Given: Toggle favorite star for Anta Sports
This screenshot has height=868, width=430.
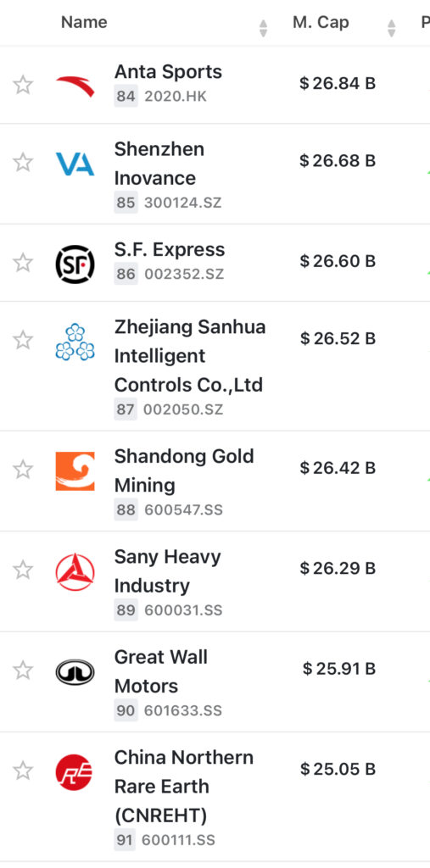Looking at the screenshot, I should (x=23, y=86).
